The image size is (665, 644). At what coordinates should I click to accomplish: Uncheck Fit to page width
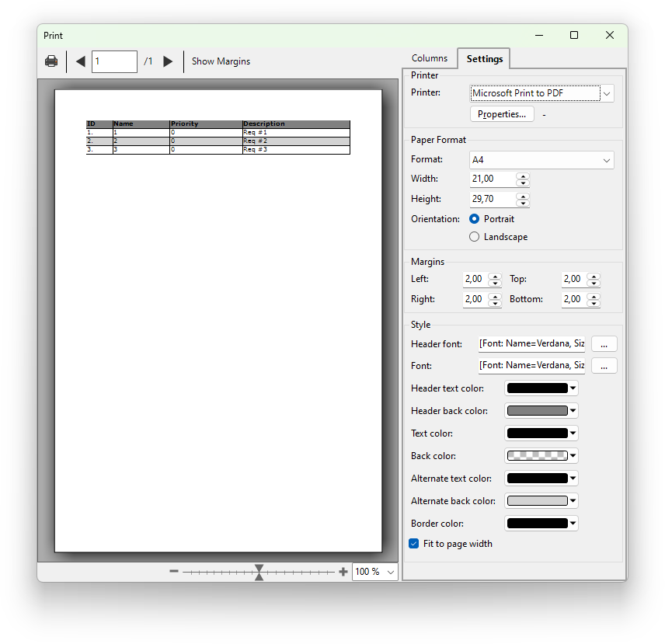coord(414,544)
